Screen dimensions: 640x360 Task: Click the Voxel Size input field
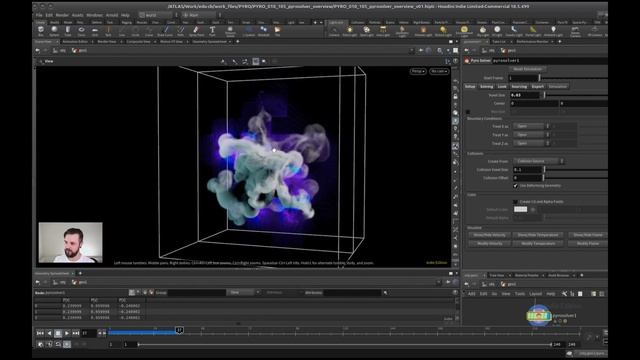click(x=524, y=95)
